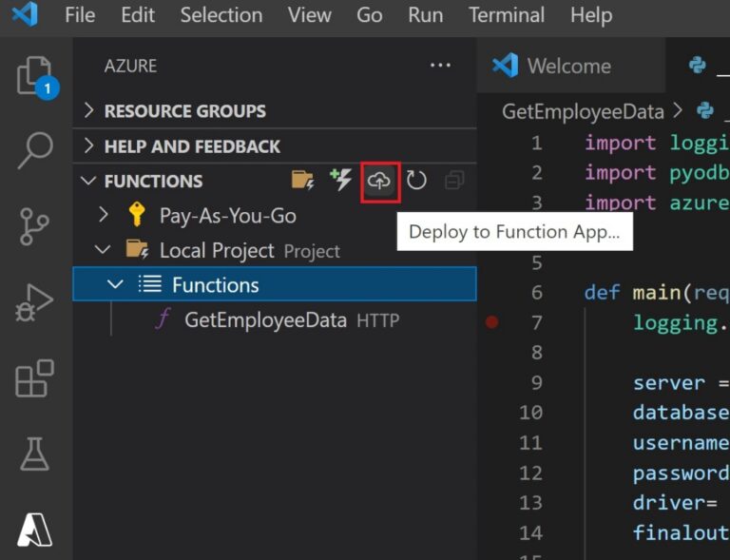Select the Local Project label
This screenshot has height=560, width=730.
click(217, 250)
